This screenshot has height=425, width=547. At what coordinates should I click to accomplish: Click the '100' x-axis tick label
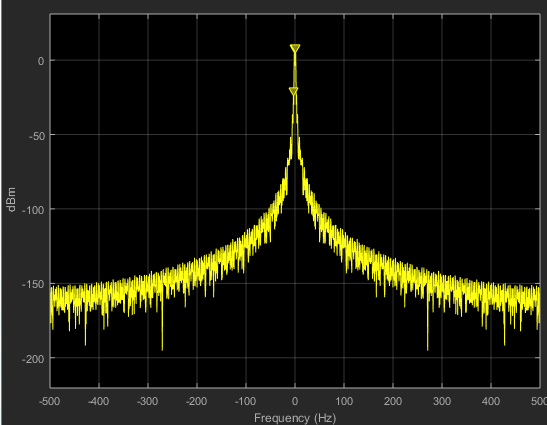pyautogui.click(x=344, y=401)
